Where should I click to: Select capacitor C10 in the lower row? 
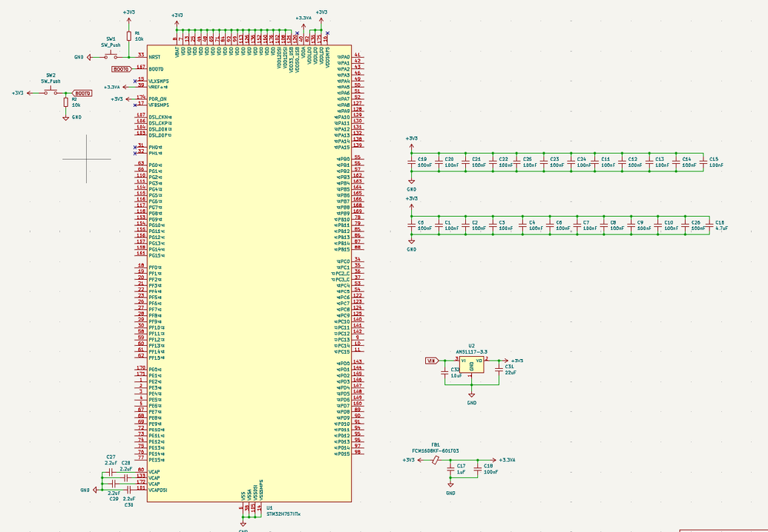coord(657,225)
